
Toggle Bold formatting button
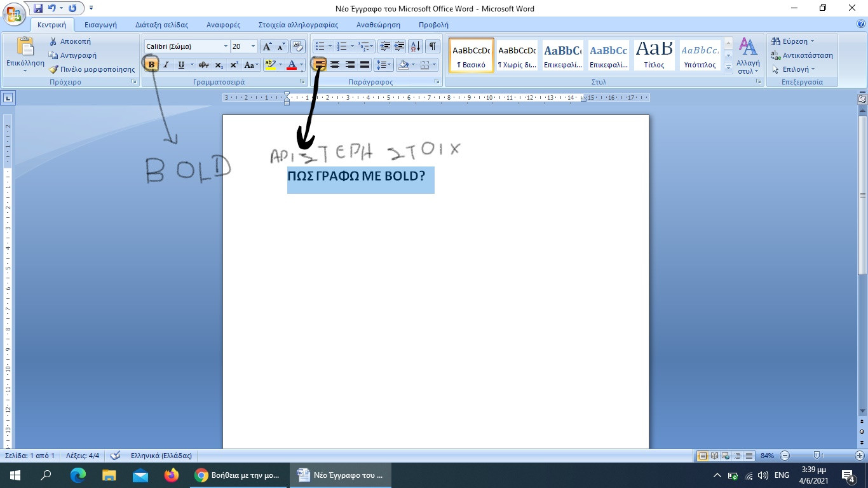[151, 65]
